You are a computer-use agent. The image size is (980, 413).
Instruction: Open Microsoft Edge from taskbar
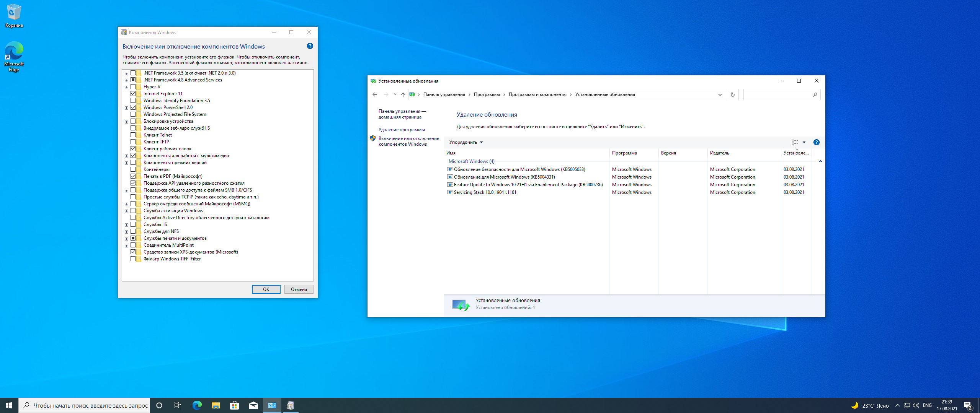click(x=197, y=405)
